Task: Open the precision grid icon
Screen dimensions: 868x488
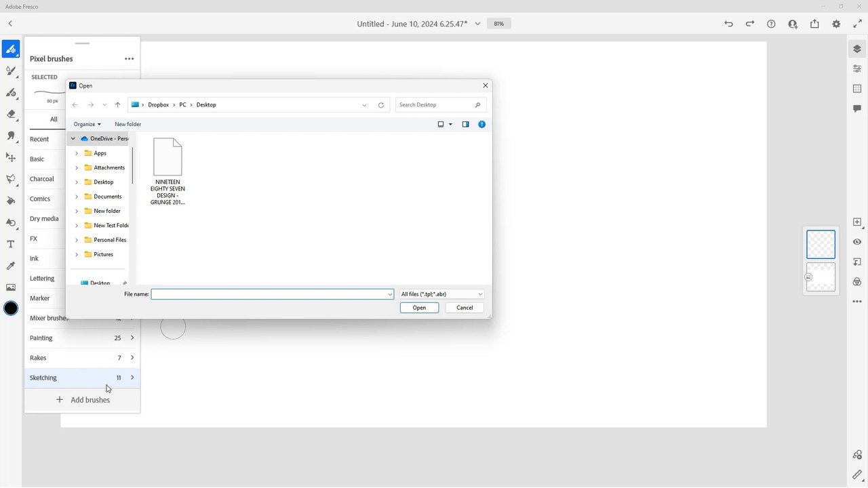Action: point(857,89)
